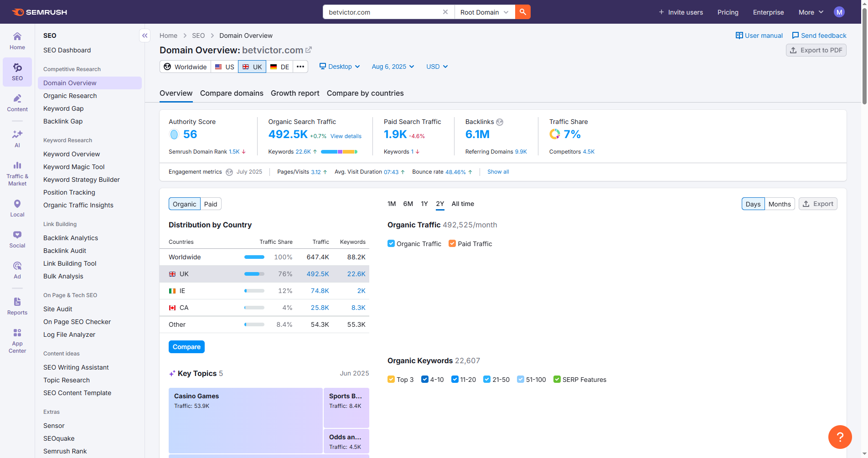Click the Worldwide traffic share bar
The height and width of the screenshot is (458, 868).
[254, 257]
